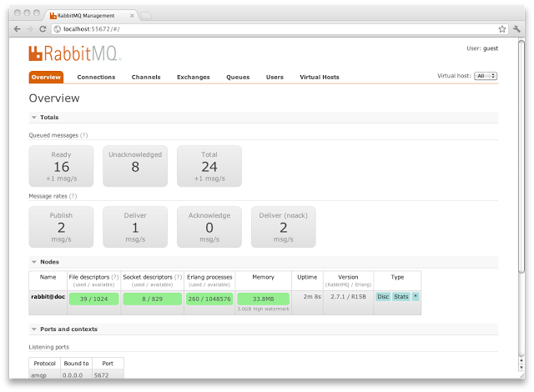Image resolution: width=534 pixels, height=392 pixels.
Task: Open the Exchanges tab
Action: point(194,78)
